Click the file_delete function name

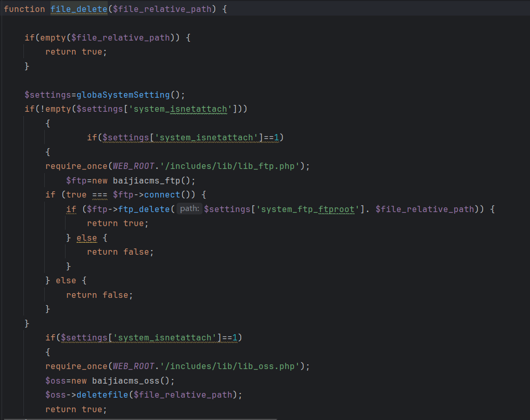coord(79,9)
